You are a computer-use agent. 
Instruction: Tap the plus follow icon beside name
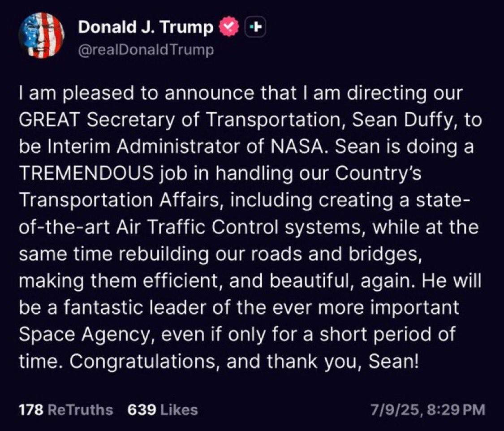click(255, 27)
